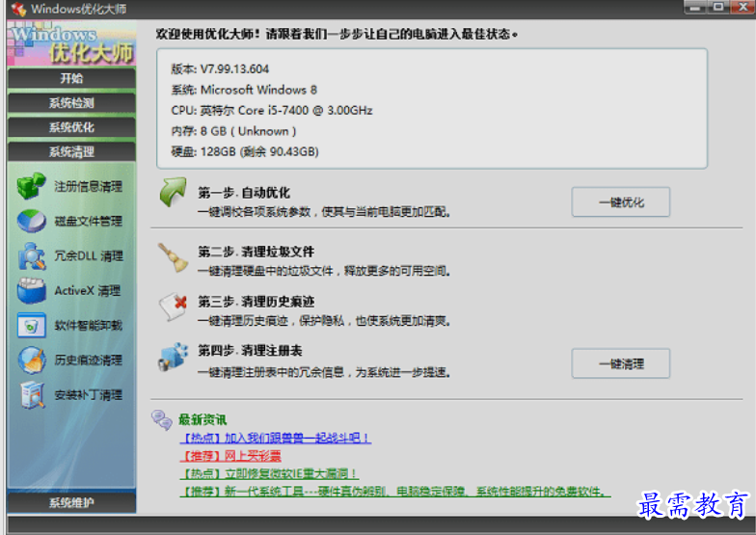
Task: Select the 磁盘文件管理 label
Action: [x=89, y=222]
